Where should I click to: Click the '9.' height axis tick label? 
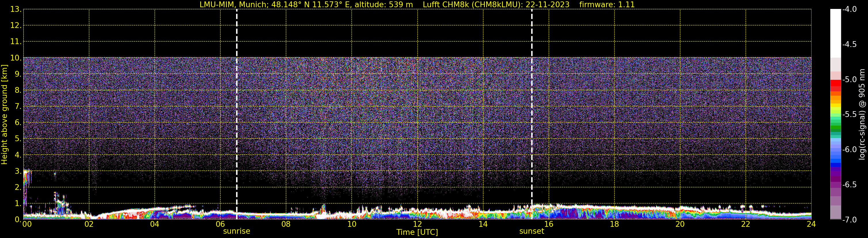click(18, 74)
